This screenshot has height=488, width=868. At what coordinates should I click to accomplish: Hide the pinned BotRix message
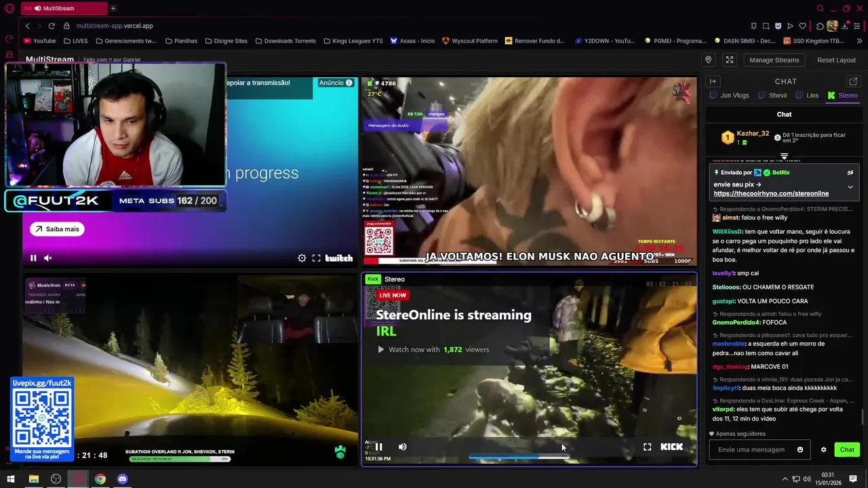coord(850,172)
